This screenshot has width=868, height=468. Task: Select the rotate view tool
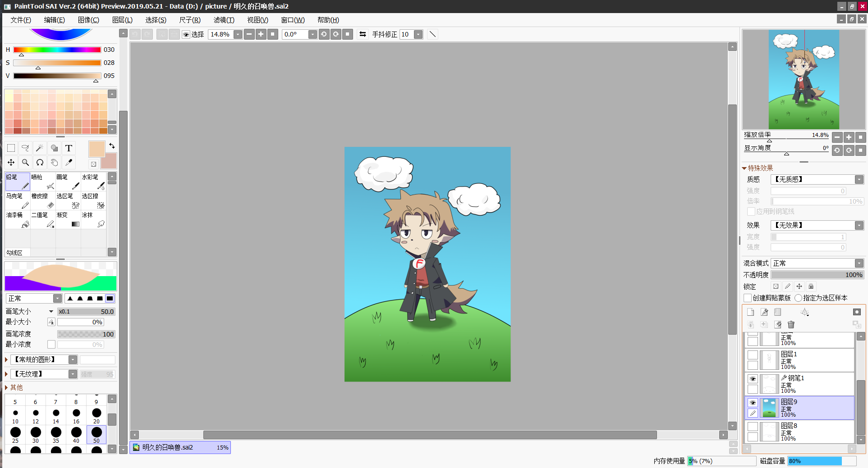point(40,163)
